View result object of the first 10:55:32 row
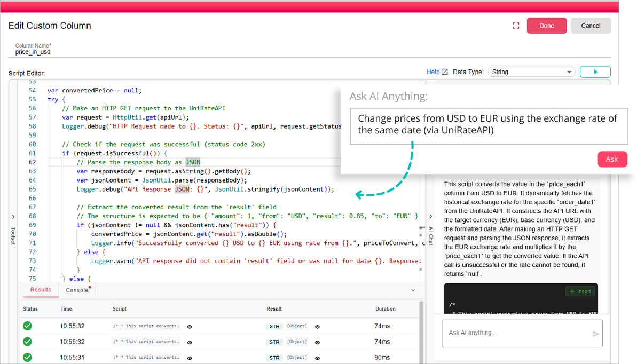The width and height of the screenshot is (637, 364). point(317,327)
